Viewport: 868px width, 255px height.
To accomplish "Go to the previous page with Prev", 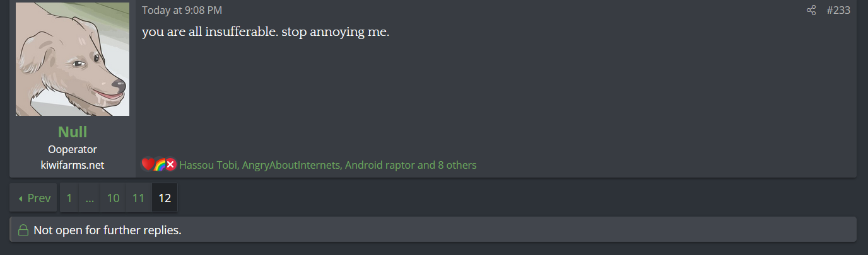I will click(x=34, y=198).
